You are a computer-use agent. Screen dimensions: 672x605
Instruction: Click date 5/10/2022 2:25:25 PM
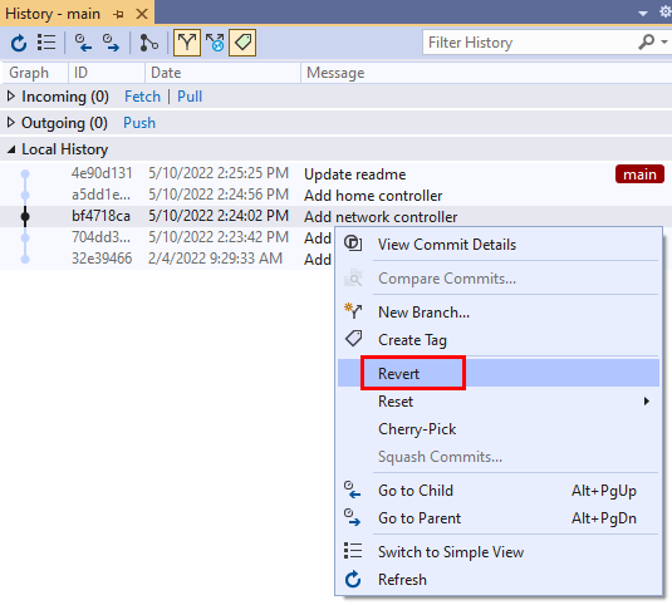pyautogui.click(x=219, y=173)
